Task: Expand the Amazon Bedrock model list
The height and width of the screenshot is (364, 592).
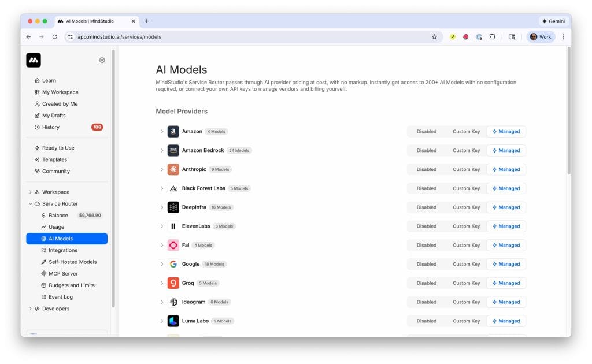Action: coord(162,150)
